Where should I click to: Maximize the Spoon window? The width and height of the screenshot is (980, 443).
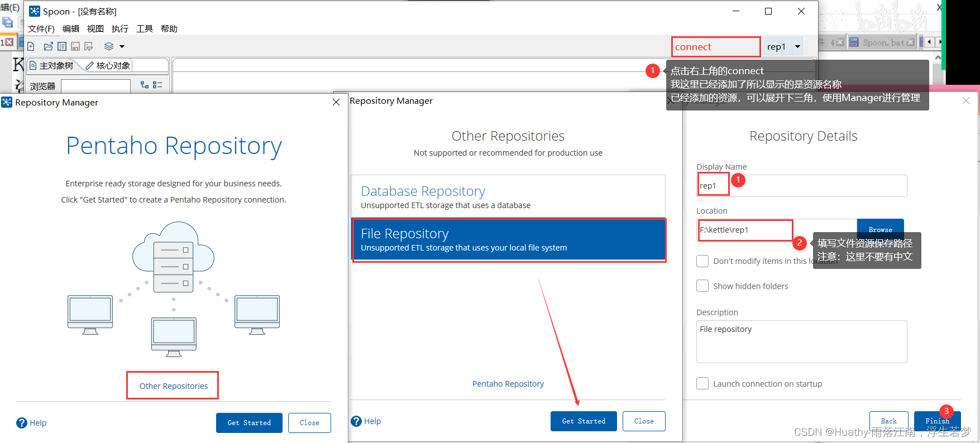(768, 11)
